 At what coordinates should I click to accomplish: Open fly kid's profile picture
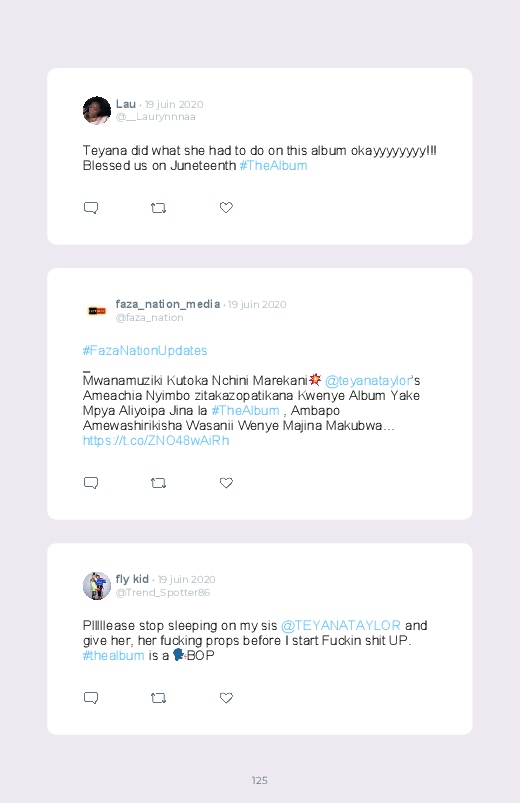[97, 586]
